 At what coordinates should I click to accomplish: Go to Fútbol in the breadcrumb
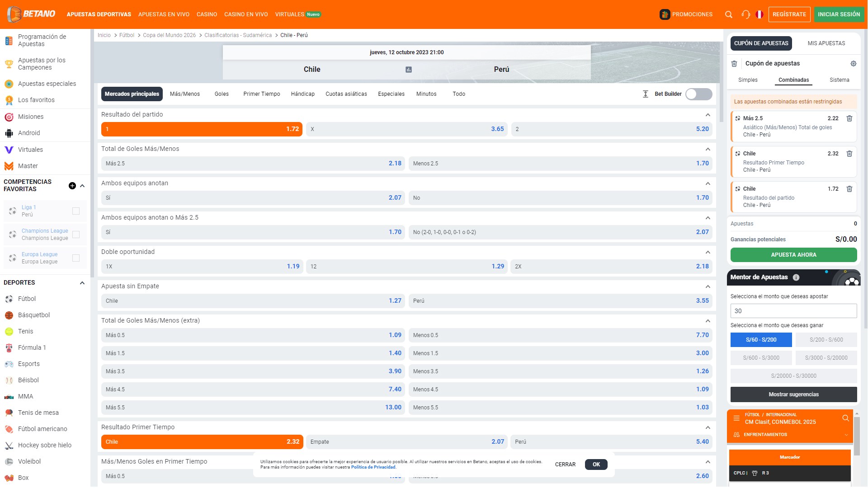[x=127, y=35]
